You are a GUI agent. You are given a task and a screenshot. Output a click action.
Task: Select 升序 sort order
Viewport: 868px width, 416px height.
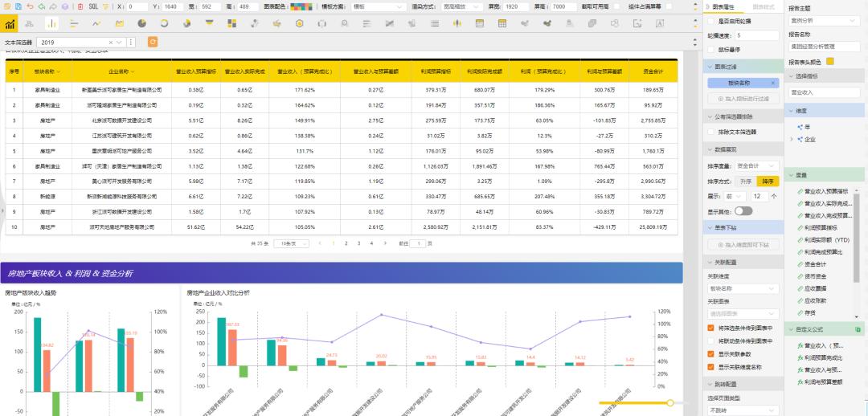[746, 181]
